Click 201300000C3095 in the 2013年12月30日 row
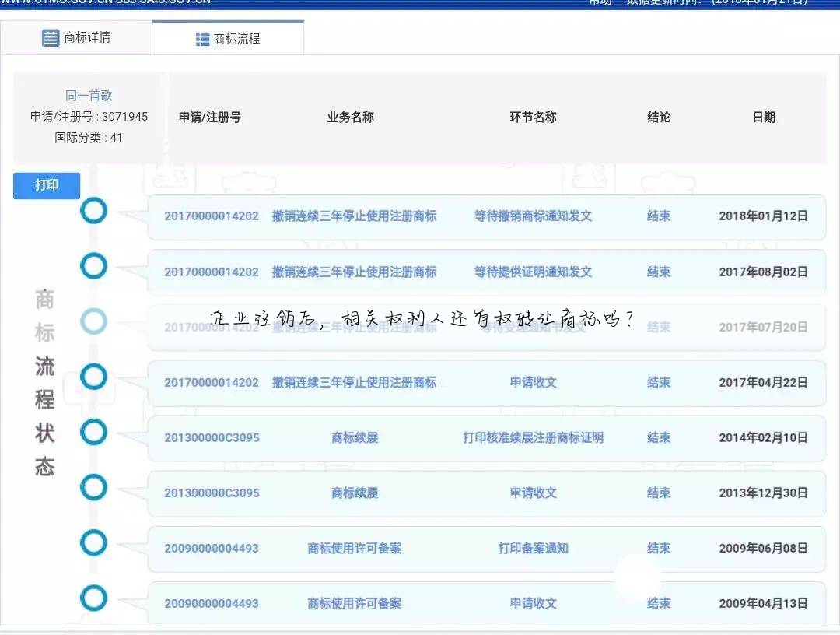The width and height of the screenshot is (840, 635). [x=212, y=493]
